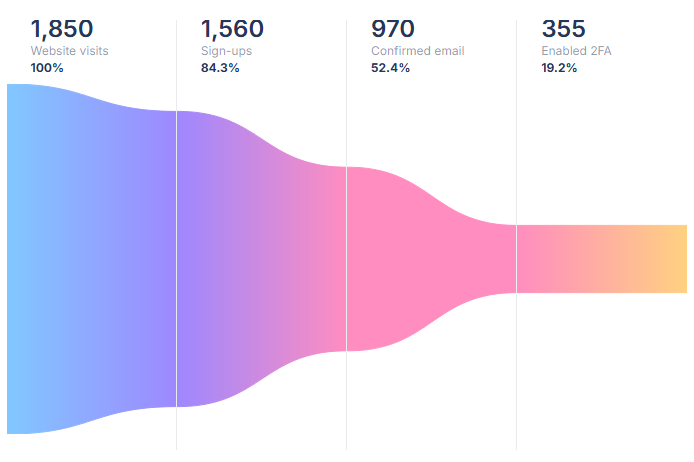Click the 52.4% conversion rate
Viewport: 694px width, 462px height.
392,68
